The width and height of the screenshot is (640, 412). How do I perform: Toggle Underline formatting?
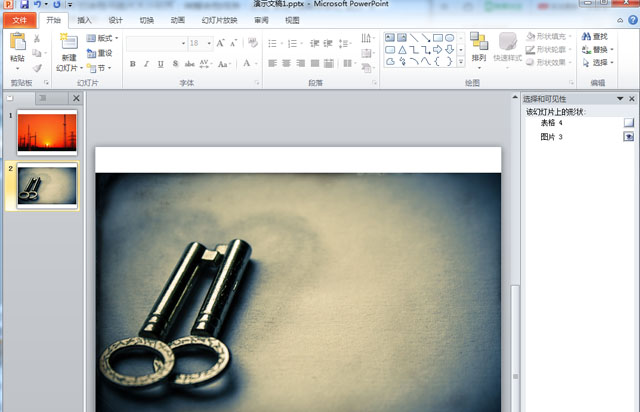[160, 64]
